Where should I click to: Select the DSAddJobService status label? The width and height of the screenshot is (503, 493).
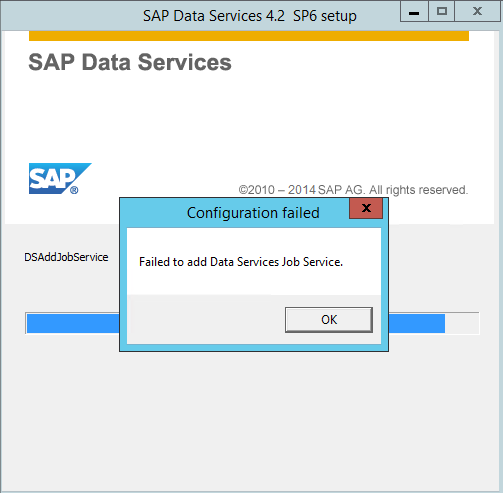tap(66, 257)
